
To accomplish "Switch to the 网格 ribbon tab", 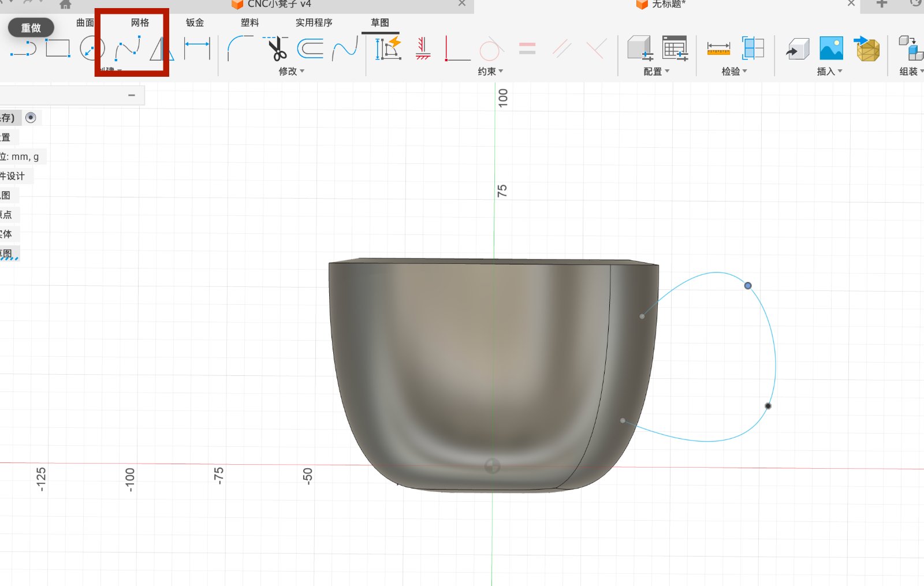I will coord(140,23).
